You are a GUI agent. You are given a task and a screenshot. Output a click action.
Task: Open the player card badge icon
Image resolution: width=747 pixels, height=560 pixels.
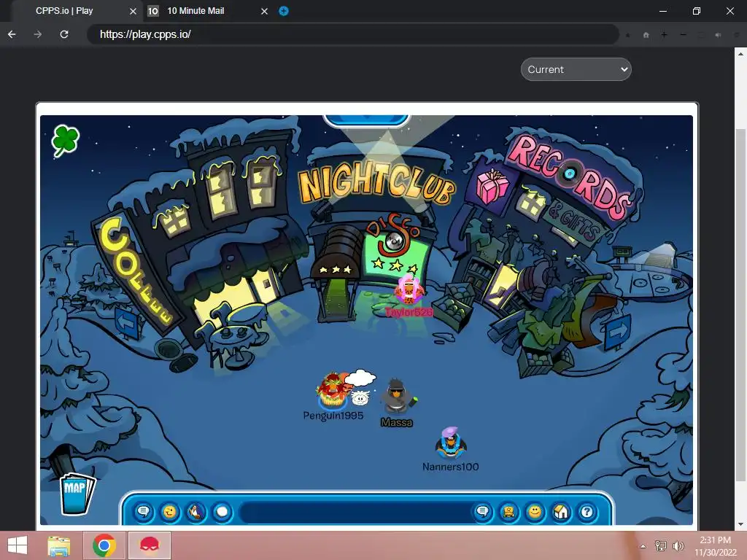pos(508,512)
